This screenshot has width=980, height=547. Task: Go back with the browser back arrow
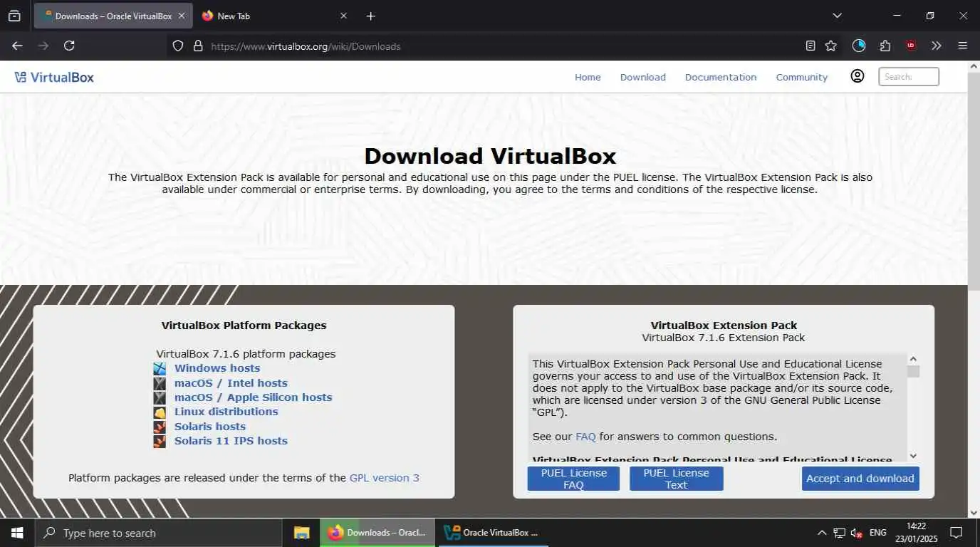[x=17, y=46]
